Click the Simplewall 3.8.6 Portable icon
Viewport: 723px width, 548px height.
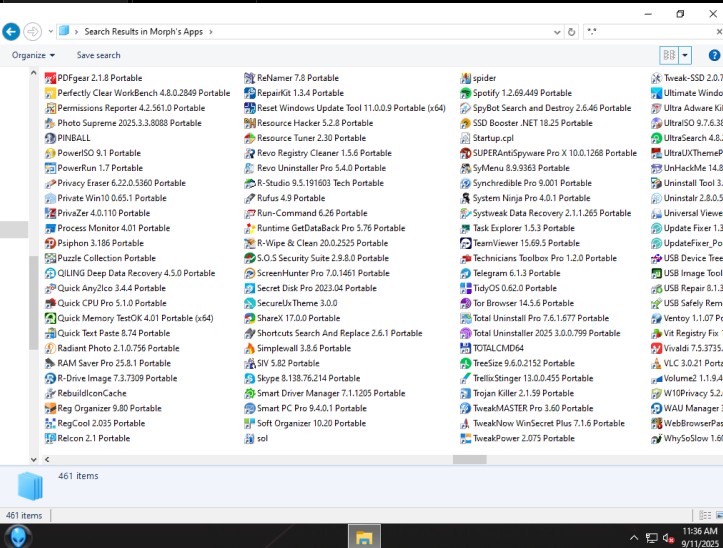pyautogui.click(x=249, y=348)
